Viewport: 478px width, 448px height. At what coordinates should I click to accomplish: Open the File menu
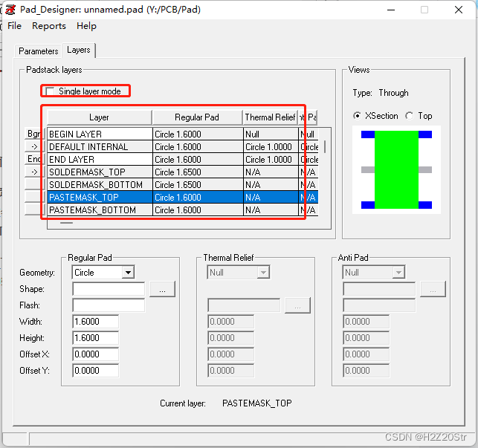pyautogui.click(x=14, y=26)
